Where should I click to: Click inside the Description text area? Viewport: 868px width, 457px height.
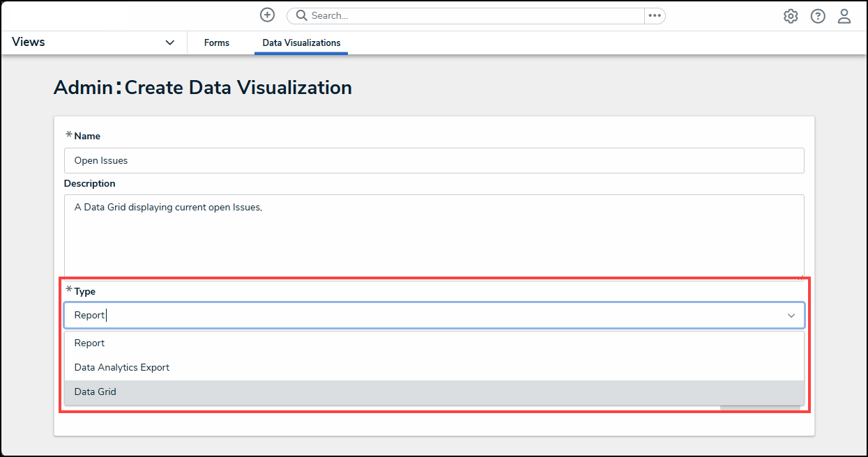click(434, 237)
